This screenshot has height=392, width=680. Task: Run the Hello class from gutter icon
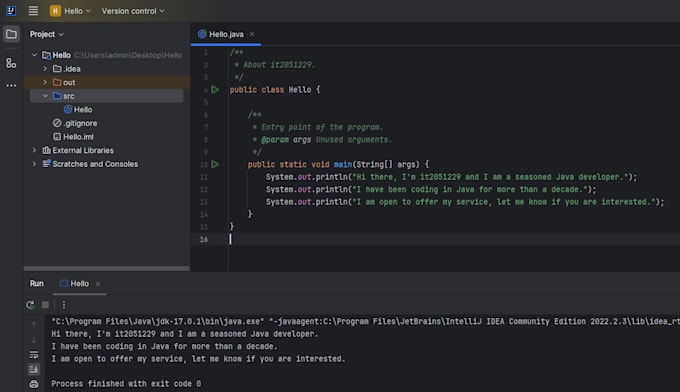coord(215,90)
